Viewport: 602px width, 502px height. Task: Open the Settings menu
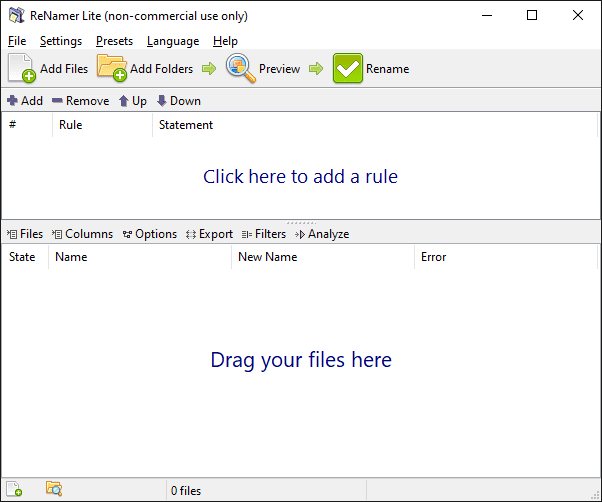(x=61, y=41)
